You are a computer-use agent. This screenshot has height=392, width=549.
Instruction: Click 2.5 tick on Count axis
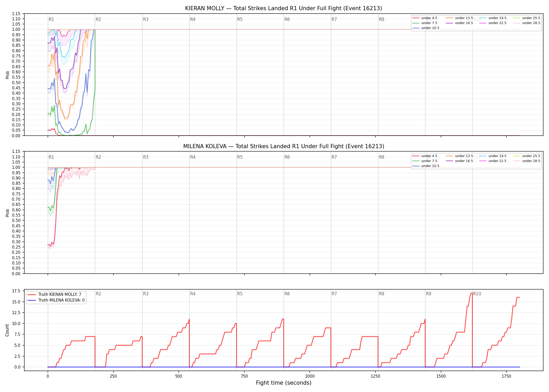17,356
